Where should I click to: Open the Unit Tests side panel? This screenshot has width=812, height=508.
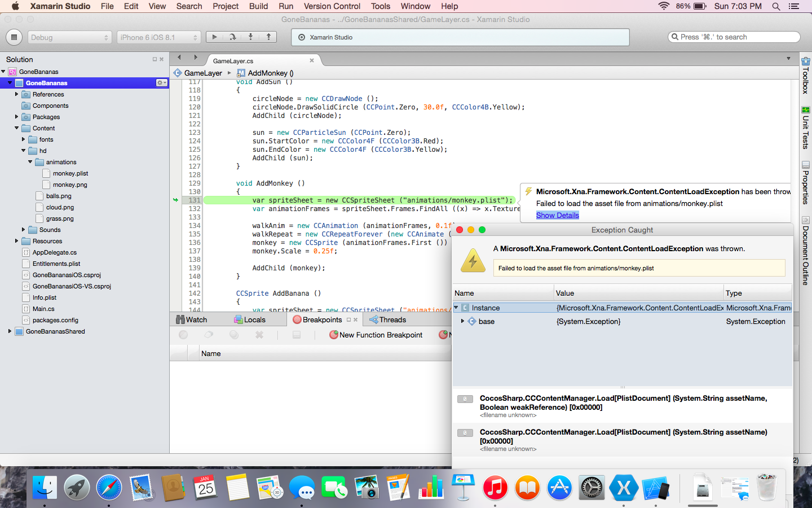click(806, 128)
